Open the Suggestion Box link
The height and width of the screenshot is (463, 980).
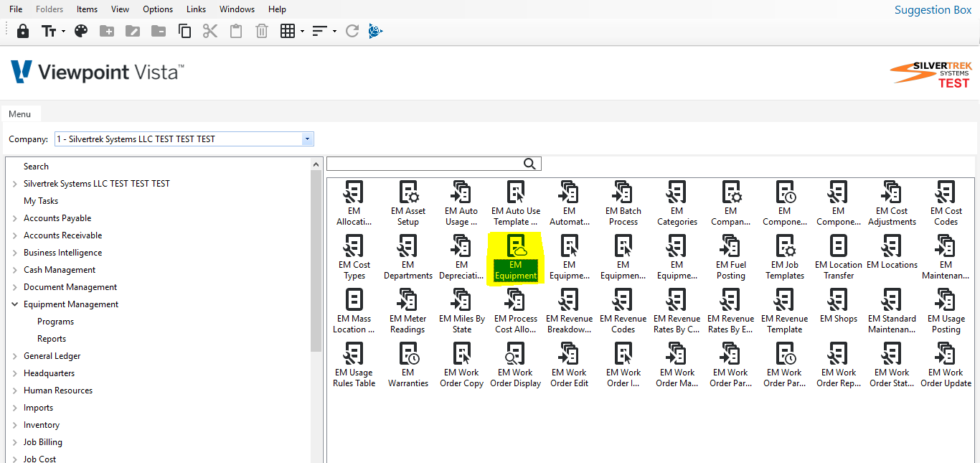pyautogui.click(x=933, y=9)
